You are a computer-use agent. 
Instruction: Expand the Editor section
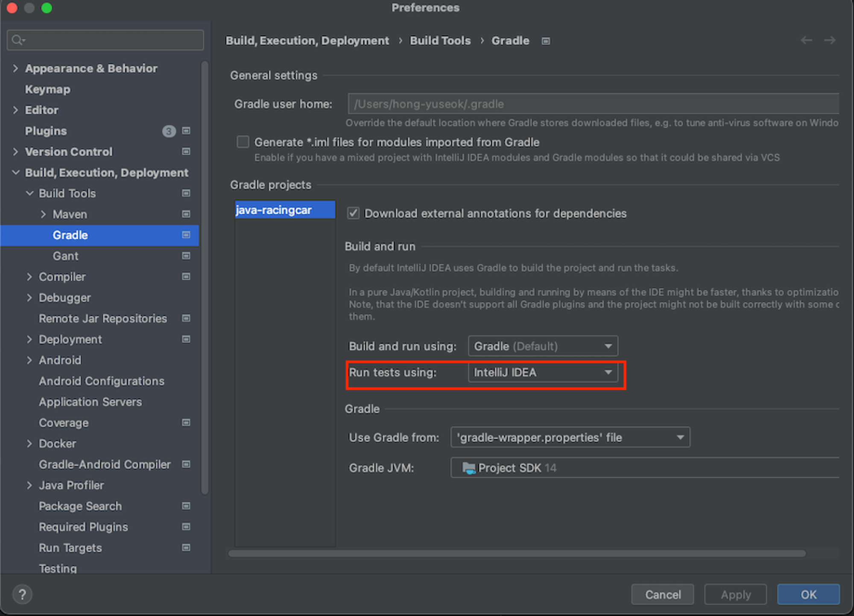tap(16, 110)
